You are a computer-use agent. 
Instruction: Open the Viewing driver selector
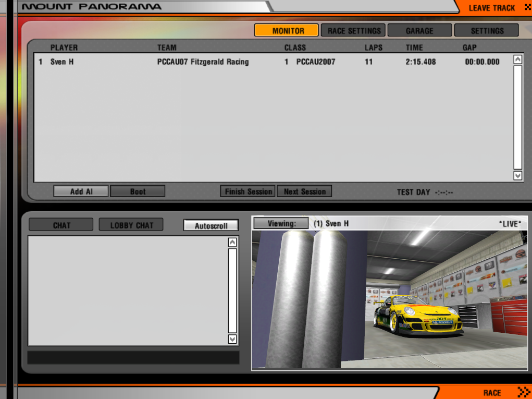(281, 223)
